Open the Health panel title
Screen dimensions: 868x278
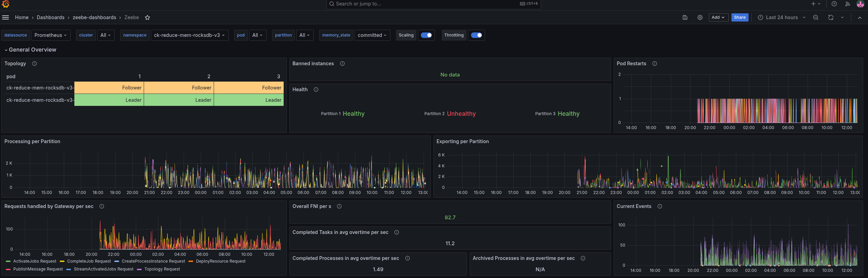click(x=300, y=89)
